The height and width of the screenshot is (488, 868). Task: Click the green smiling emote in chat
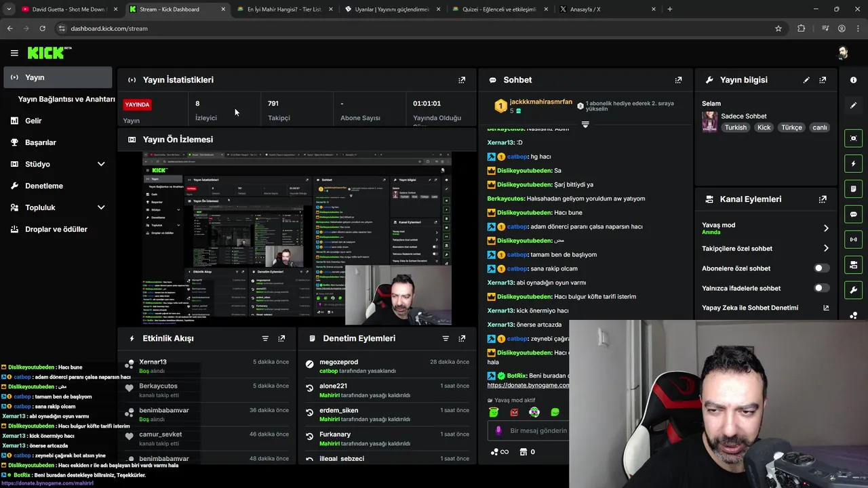coord(555,412)
